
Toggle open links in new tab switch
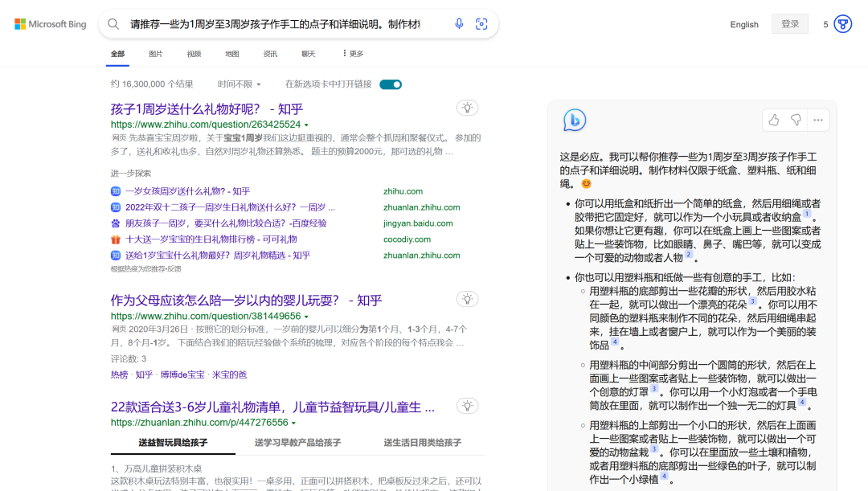(391, 84)
